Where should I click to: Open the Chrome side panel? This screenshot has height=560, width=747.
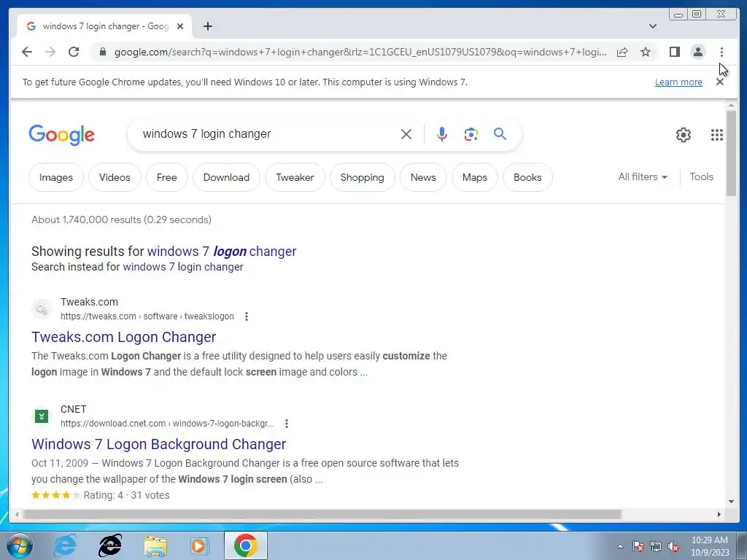pyautogui.click(x=675, y=52)
